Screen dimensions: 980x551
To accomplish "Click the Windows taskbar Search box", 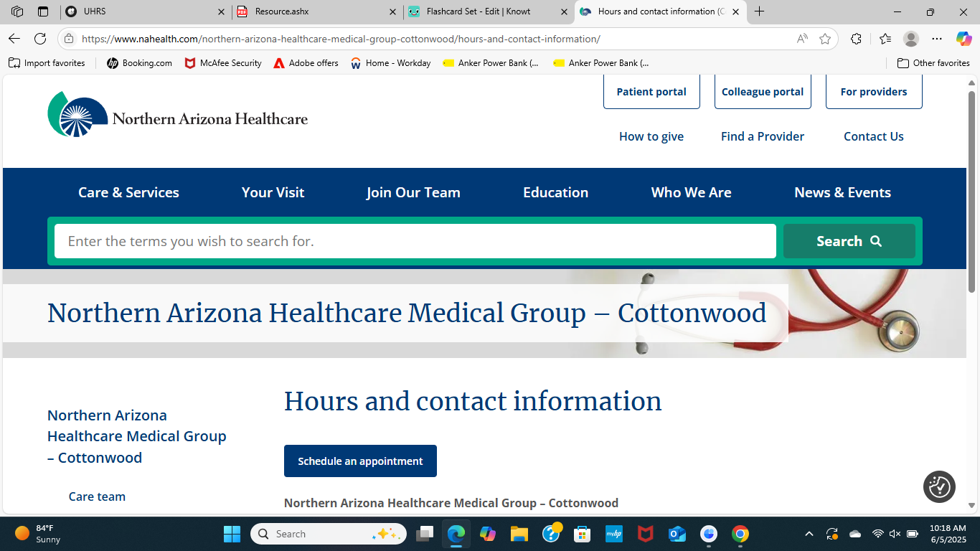I will (x=329, y=534).
